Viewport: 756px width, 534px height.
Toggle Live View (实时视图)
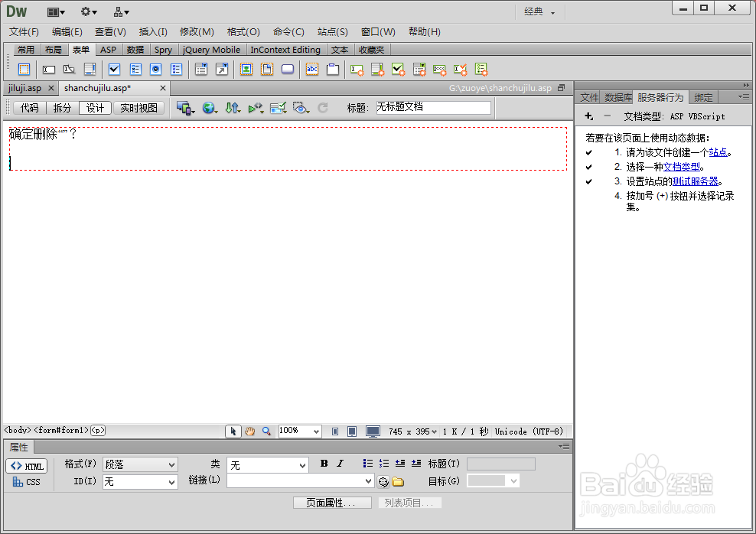point(138,108)
